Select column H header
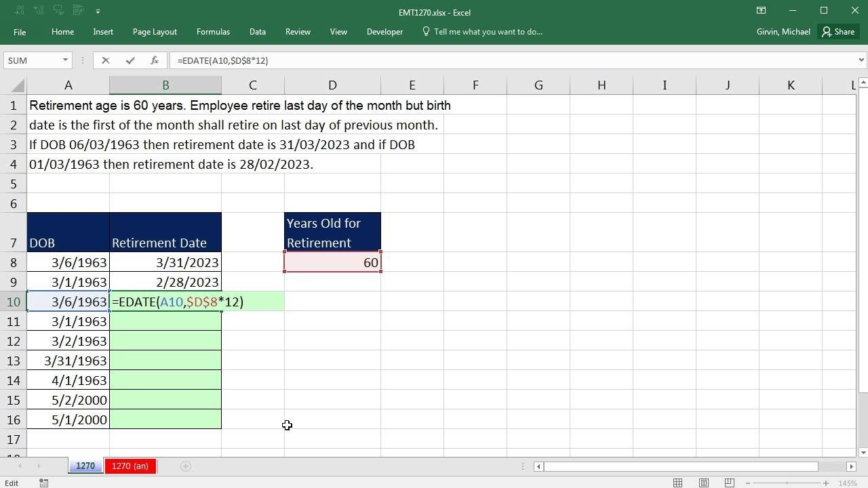This screenshot has height=488, width=868. click(601, 85)
